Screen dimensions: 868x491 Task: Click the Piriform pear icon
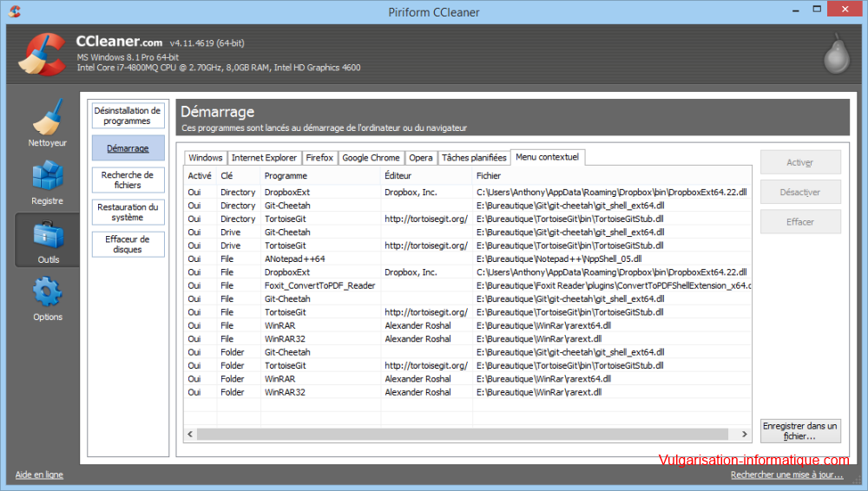click(x=836, y=53)
